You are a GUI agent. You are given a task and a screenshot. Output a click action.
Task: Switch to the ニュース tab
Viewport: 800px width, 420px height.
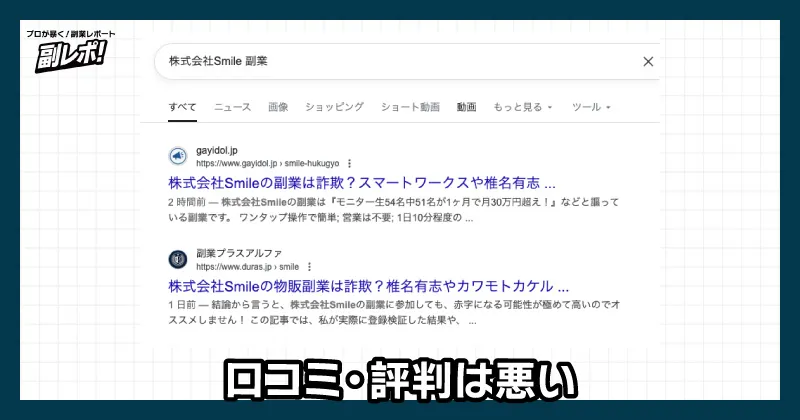(x=233, y=107)
